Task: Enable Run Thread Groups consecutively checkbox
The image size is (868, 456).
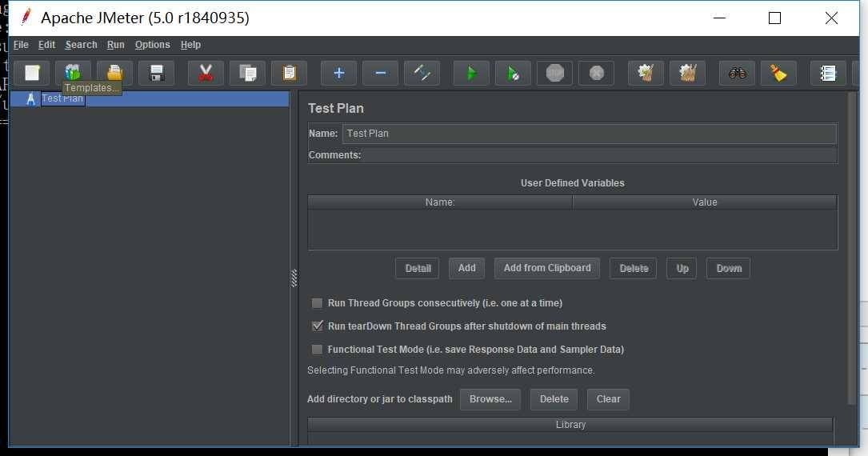Action: 317,302
